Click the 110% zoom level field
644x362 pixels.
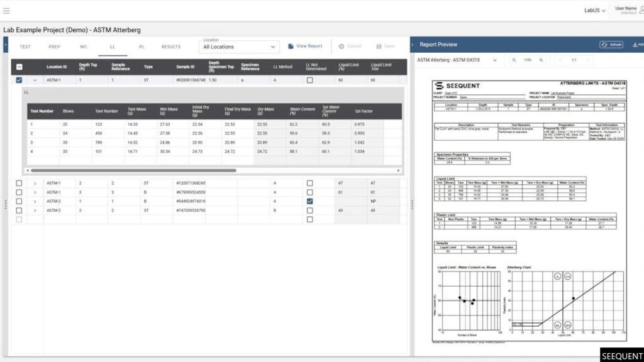click(x=528, y=60)
